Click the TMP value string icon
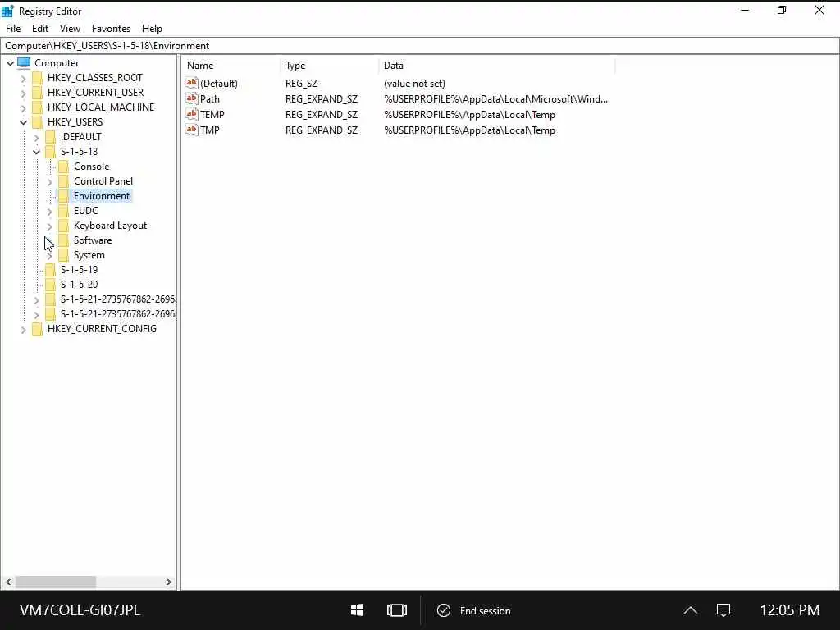The image size is (840, 630). point(192,129)
